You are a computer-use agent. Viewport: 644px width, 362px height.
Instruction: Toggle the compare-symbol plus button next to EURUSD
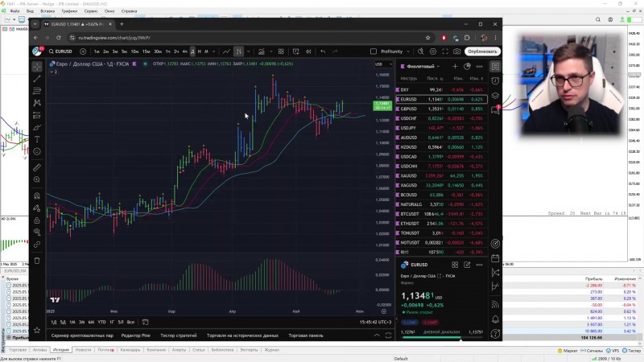[83, 51]
